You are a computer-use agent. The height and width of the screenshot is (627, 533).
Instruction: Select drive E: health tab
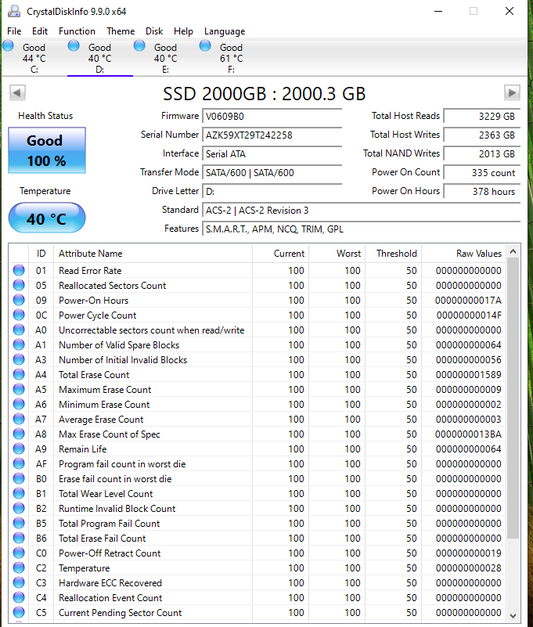(165, 58)
